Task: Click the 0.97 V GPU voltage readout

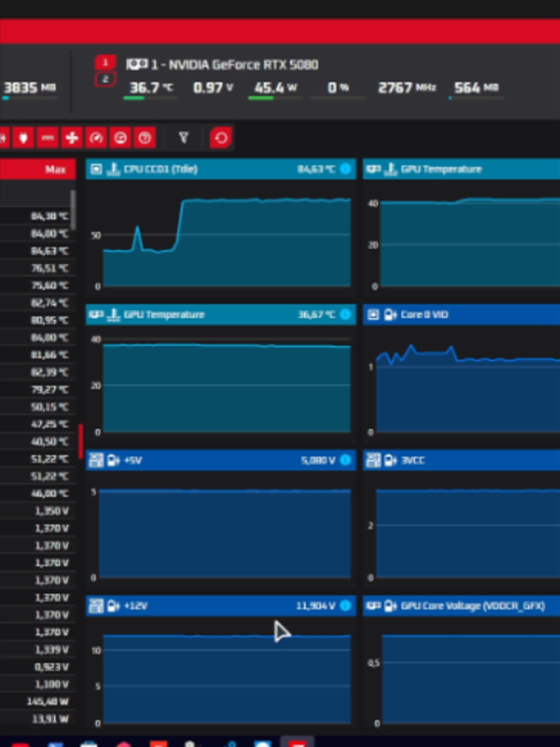Action: point(213,88)
